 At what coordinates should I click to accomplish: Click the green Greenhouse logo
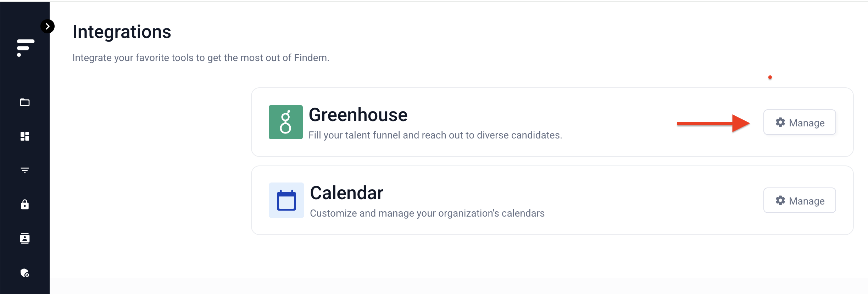pos(286,122)
